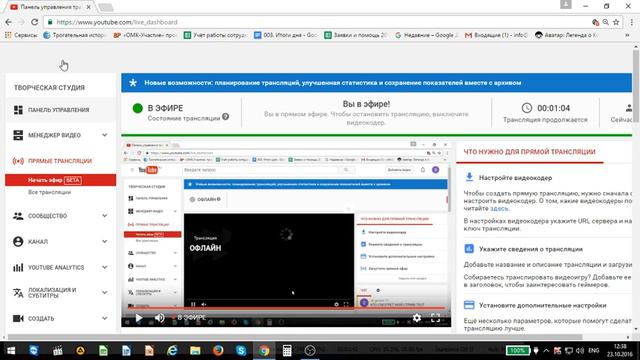The image size is (640, 360).
Task: Bookmark this page with the star icon
Action: pos(616,22)
